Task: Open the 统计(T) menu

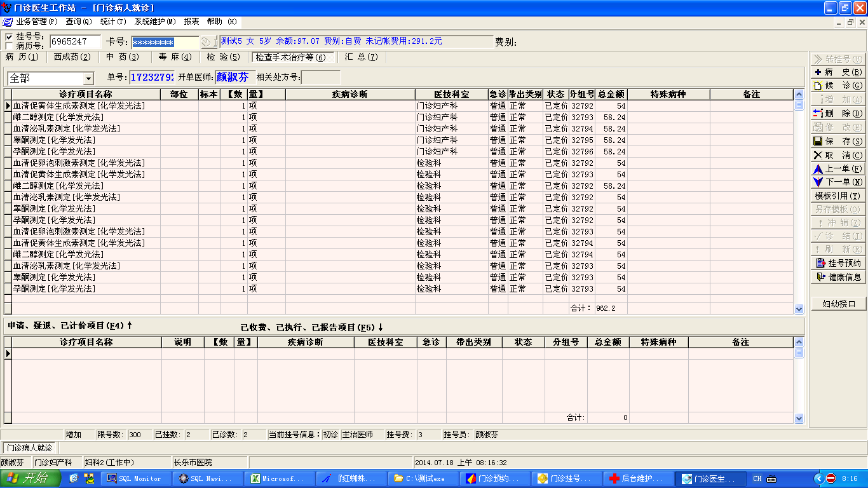Action: pyautogui.click(x=113, y=22)
